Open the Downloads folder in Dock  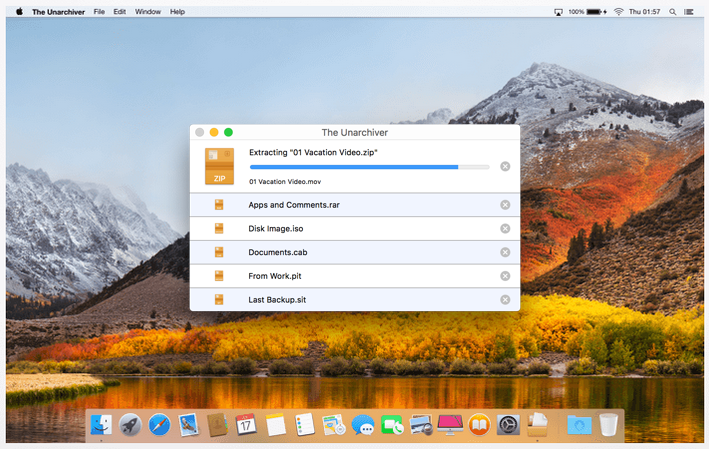579,425
